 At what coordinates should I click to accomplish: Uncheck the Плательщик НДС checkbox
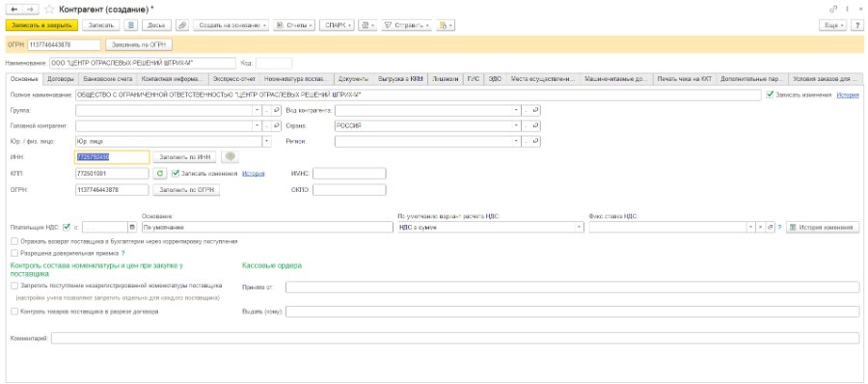67,227
